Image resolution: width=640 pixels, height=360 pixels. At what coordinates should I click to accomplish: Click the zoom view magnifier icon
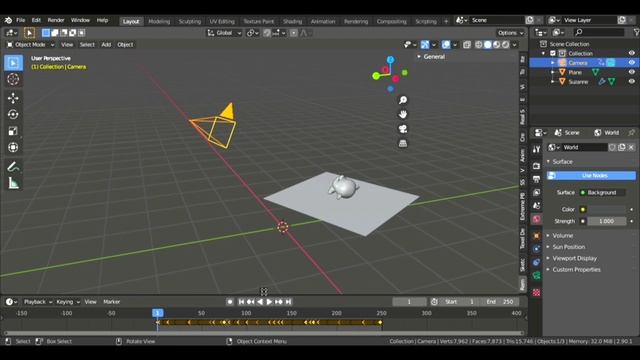point(403,100)
